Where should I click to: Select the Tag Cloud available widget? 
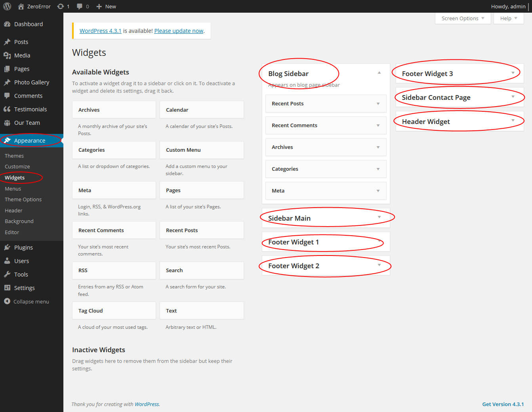114,311
